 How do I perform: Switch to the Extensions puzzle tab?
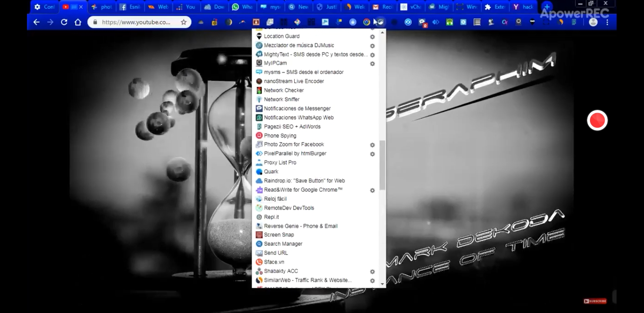click(494, 7)
